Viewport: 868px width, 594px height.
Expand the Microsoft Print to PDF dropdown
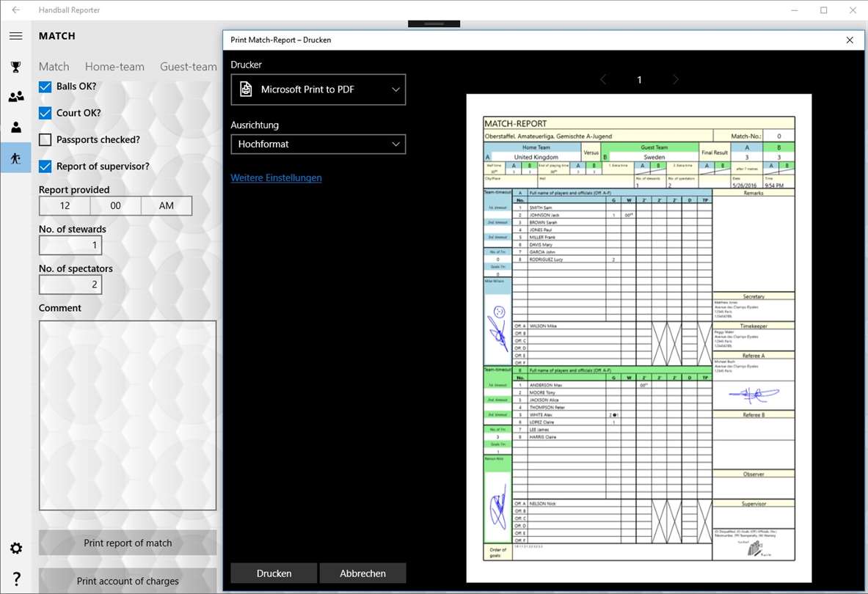pyautogui.click(x=318, y=89)
